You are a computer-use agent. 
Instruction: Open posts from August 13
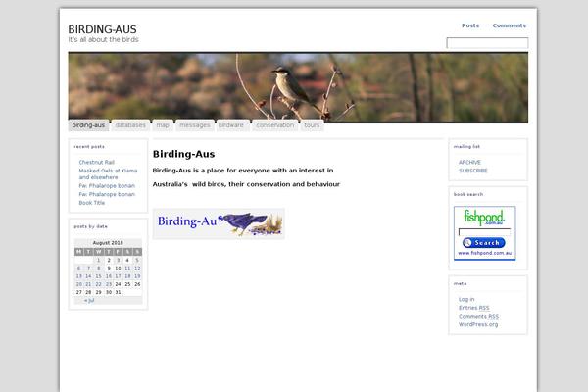pos(78,276)
